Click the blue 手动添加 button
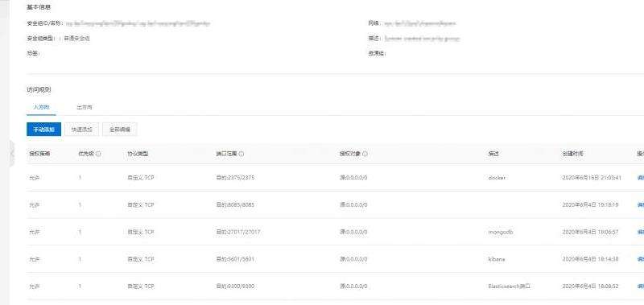Viewport: 644px width, 305px height. pos(44,130)
